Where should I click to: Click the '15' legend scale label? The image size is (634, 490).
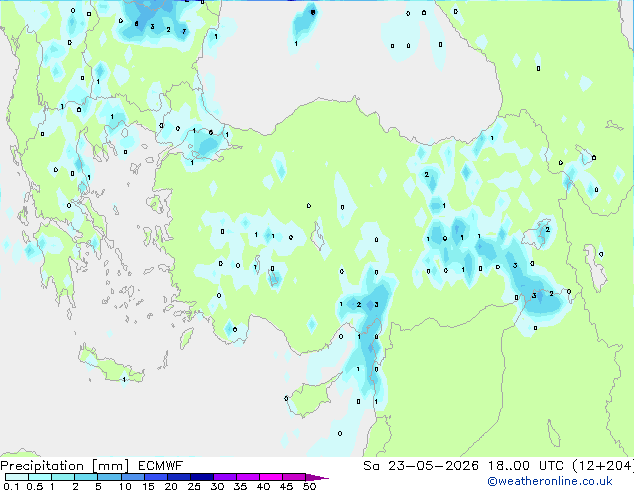coord(148,486)
